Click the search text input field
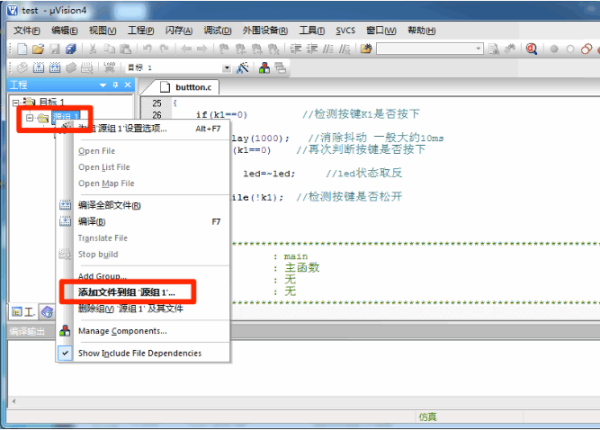The width and height of the screenshot is (600, 430). [x=426, y=49]
